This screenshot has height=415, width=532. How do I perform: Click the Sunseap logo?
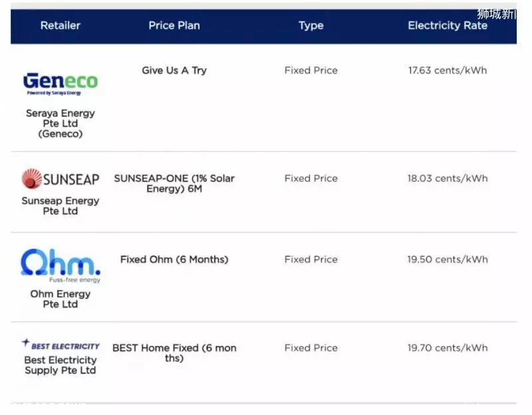click(x=61, y=179)
